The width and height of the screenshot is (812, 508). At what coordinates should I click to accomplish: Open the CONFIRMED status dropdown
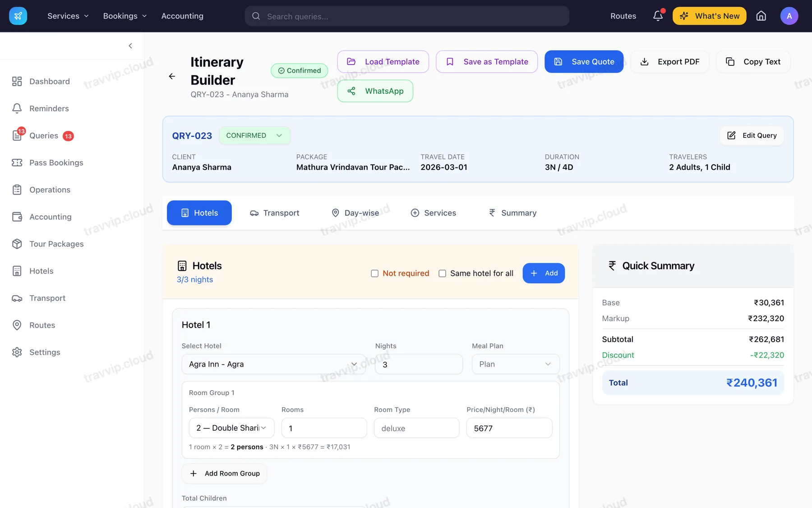pos(254,135)
